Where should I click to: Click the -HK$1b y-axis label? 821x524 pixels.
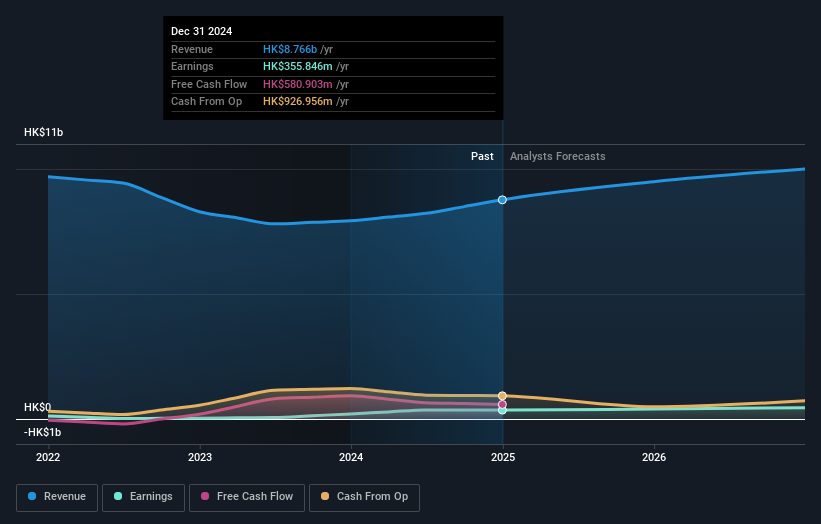(42, 432)
